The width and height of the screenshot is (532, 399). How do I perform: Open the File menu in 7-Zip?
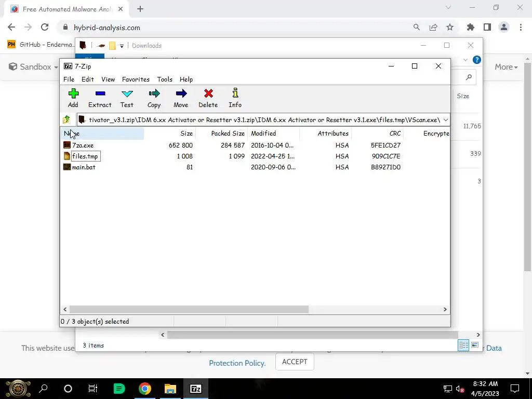(x=69, y=79)
